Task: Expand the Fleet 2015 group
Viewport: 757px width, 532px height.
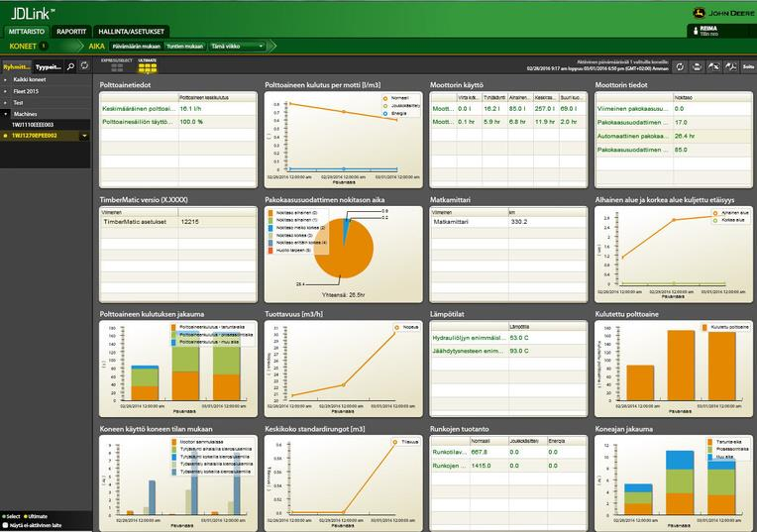Action: tap(6, 91)
